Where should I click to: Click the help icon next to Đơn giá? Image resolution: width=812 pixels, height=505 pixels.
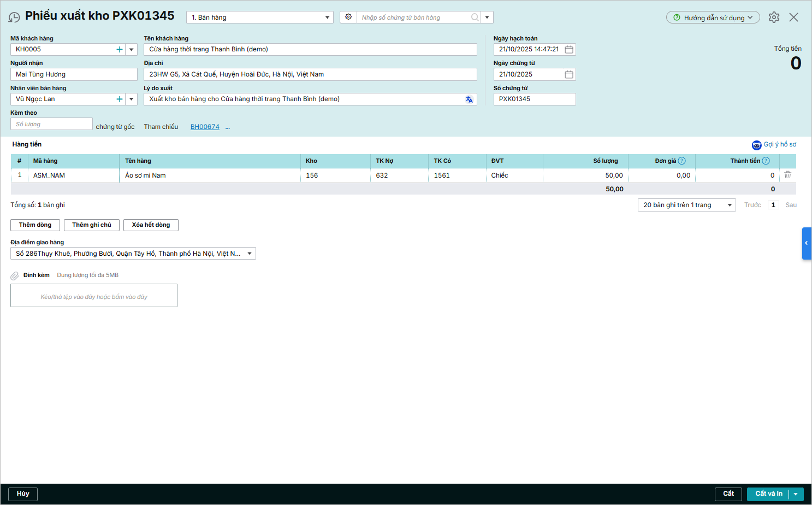[x=681, y=161]
